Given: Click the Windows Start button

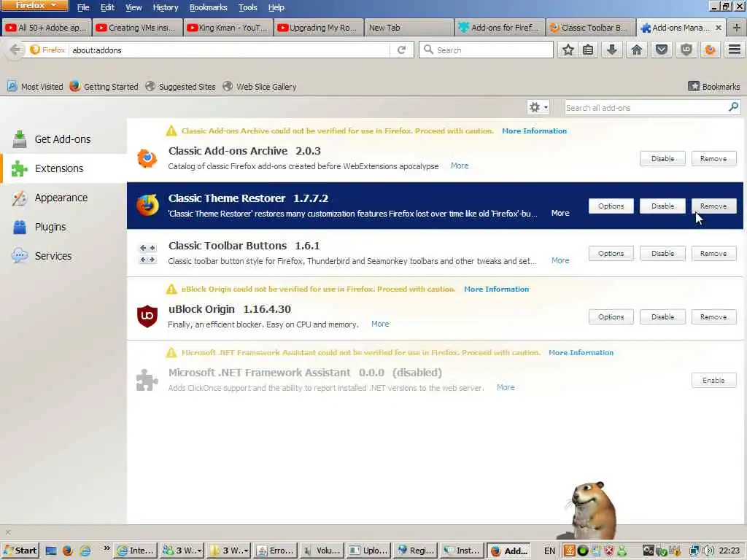Looking at the screenshot, I should point(20,551).
